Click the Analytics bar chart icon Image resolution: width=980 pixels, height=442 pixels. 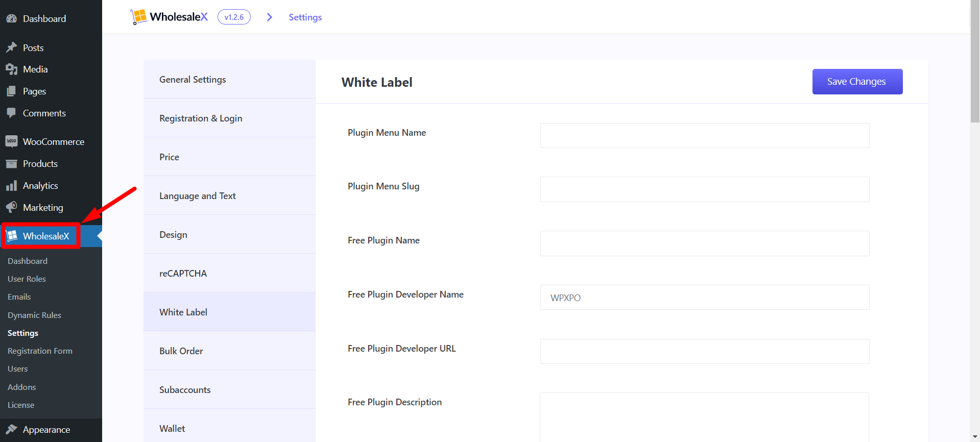12,186
